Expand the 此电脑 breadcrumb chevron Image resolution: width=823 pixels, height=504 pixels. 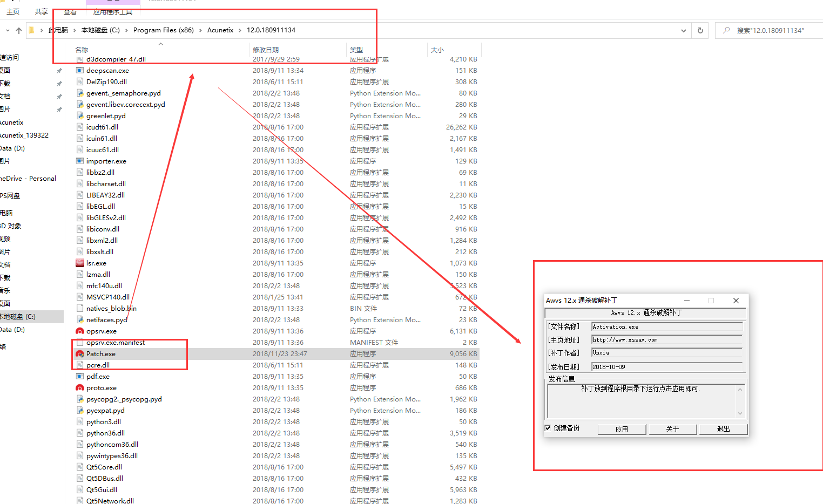point(75,30)
